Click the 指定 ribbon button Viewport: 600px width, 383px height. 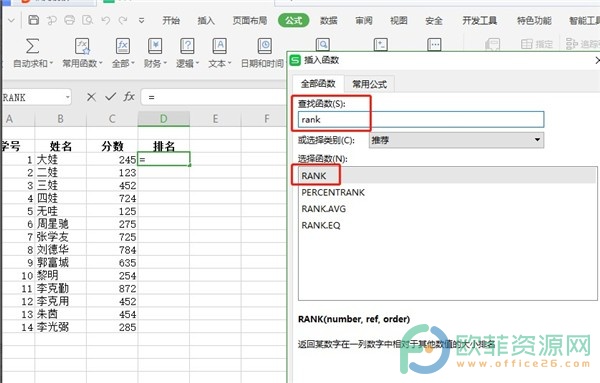[x=536, y=44]
